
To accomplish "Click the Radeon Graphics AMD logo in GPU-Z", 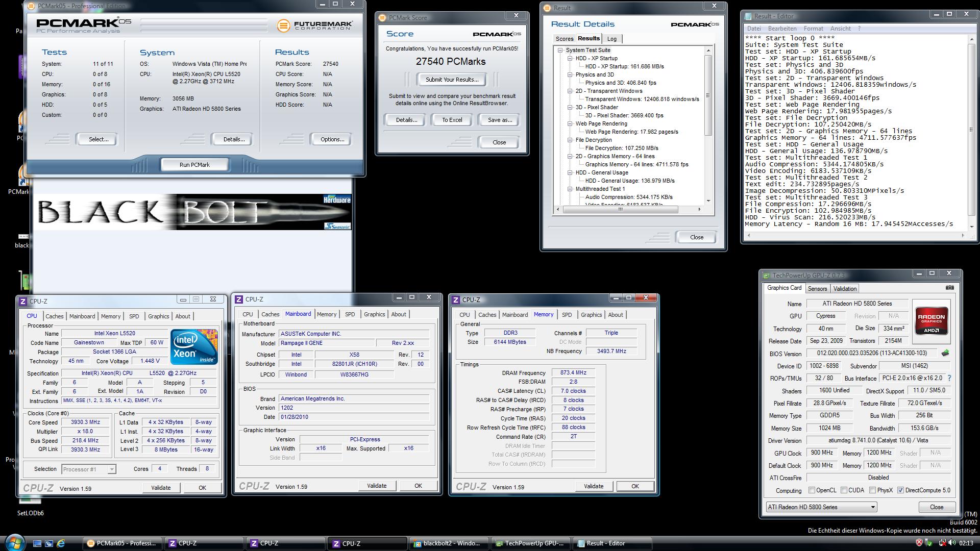I will (x=932, y=320).
